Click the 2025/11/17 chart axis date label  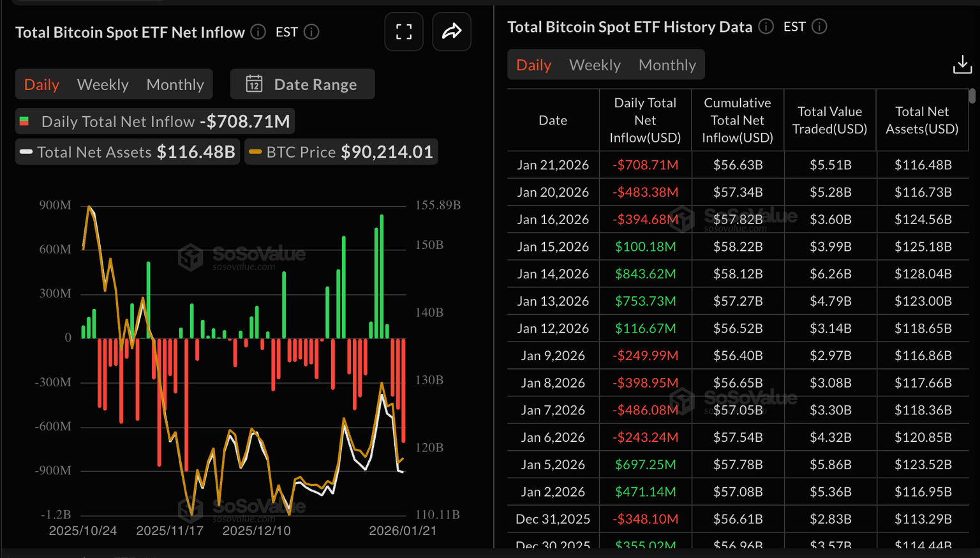170,531
